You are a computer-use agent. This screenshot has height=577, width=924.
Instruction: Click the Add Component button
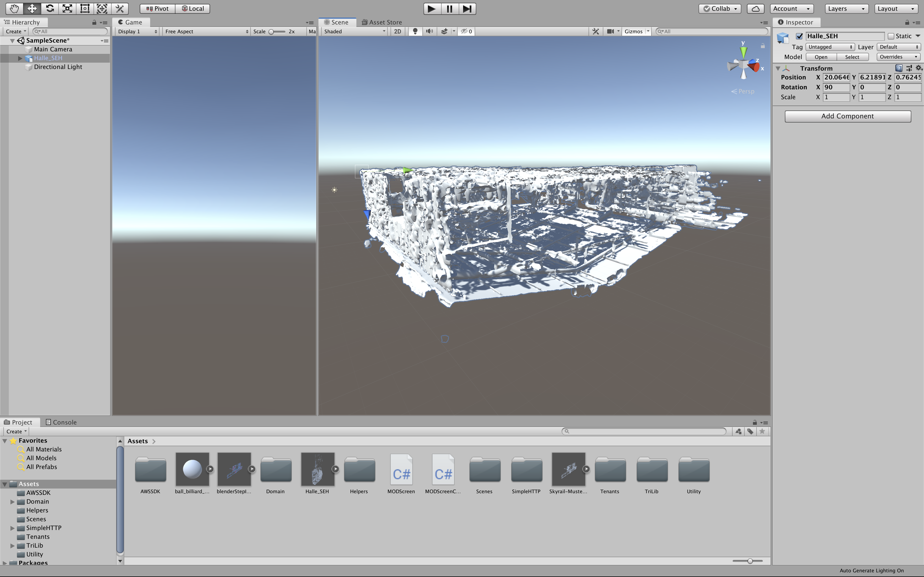(x=847, y=116)
